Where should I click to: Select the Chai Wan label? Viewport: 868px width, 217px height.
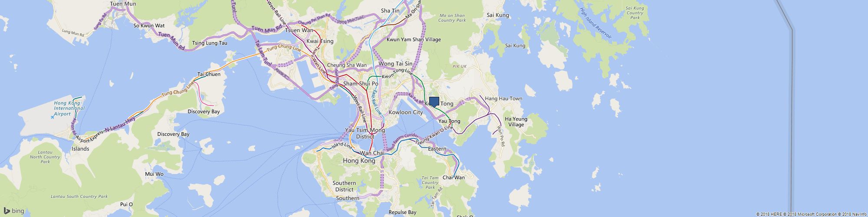454,178
